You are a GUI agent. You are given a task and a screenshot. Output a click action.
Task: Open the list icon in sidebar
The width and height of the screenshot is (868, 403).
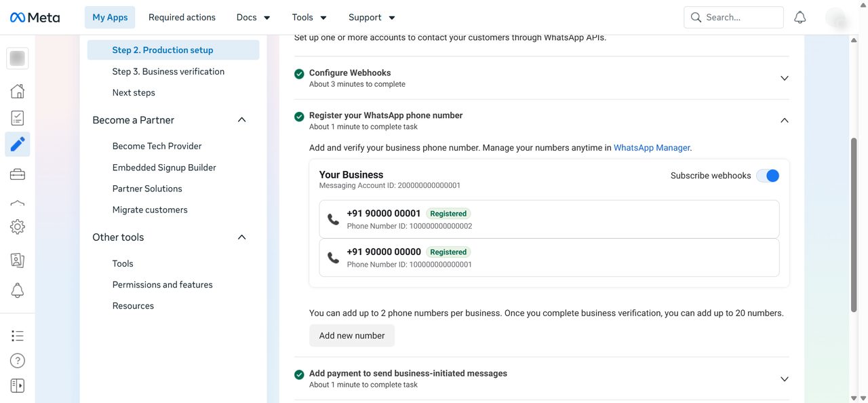pos(18,336)
